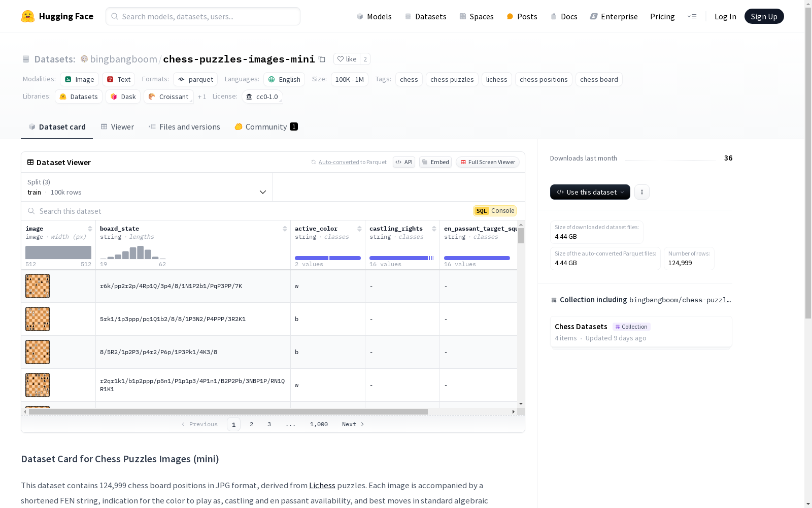Click the Sign Up button
This screenshot has height=508, width=812.
(764, 16)
